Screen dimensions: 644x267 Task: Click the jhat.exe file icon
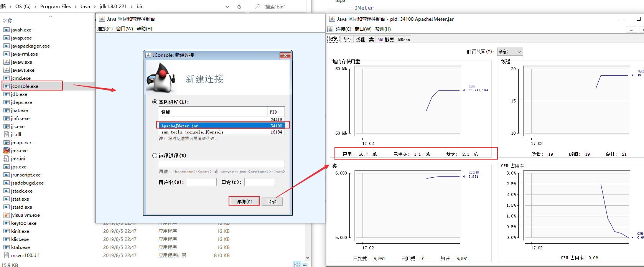[x=7, y=110]
